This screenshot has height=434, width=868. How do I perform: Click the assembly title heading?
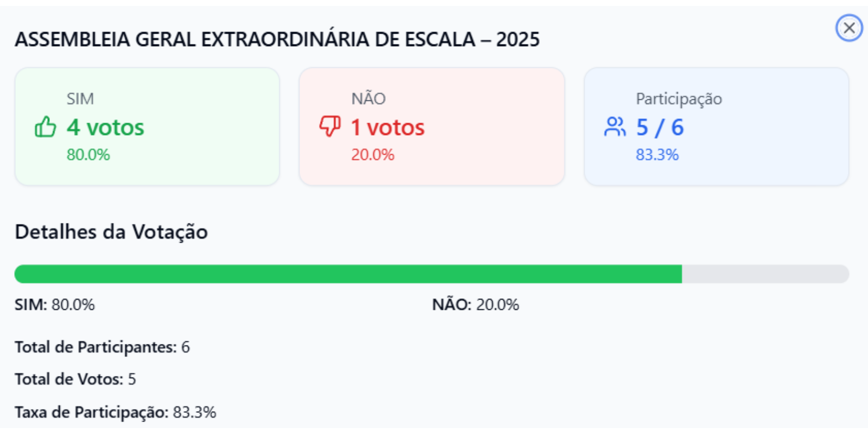(x=277, y=40)
